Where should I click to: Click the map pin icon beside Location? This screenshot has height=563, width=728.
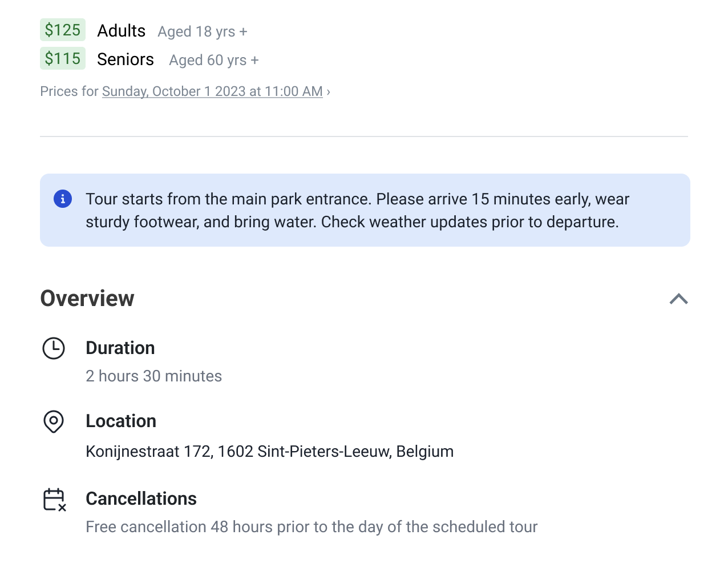(x=54, y=421)
